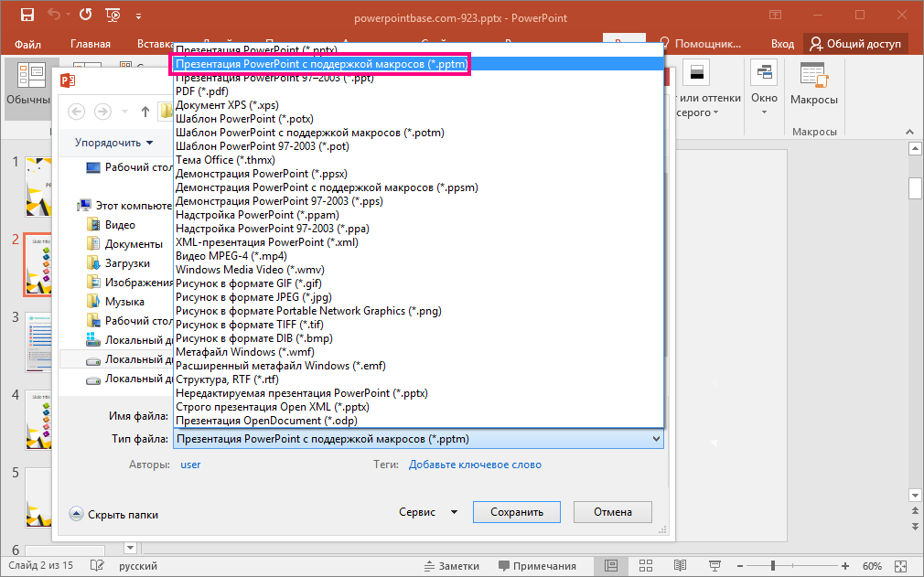The width and height of the screenshot is (924, 577).
Task: Select slide 4 thumbnail
Action: (x=38, y=421)
